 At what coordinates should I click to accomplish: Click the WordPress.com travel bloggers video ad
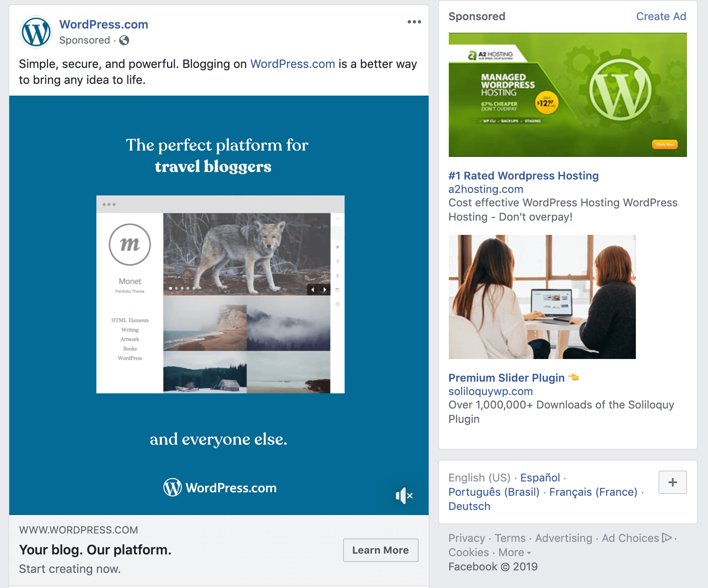pos(219,305)
